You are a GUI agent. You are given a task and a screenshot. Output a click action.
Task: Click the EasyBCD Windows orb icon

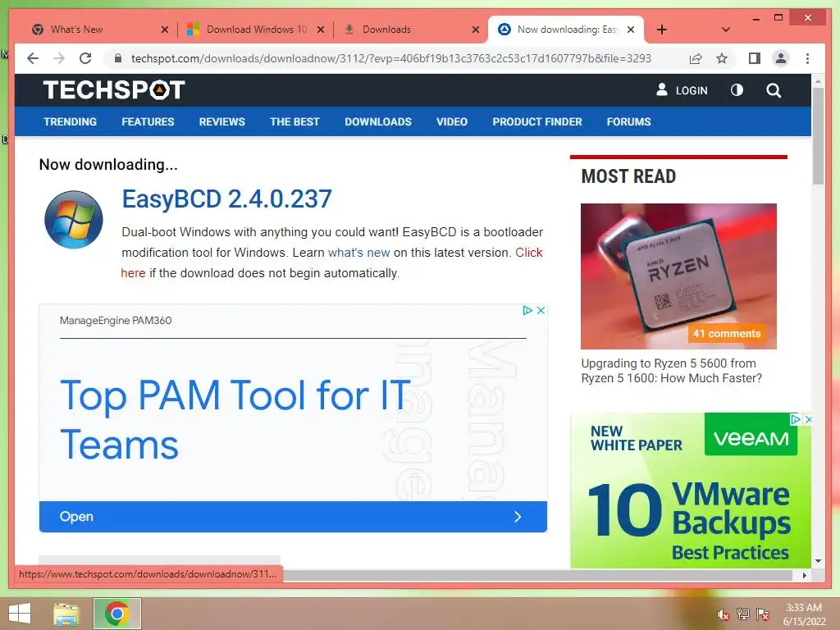click(x=73, y=220)
